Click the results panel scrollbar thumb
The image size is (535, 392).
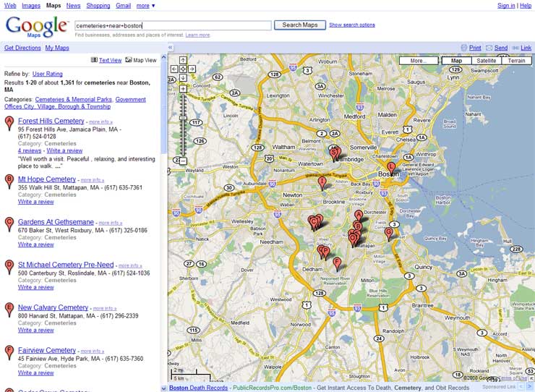pyautogui.click(x=164, y=106)
